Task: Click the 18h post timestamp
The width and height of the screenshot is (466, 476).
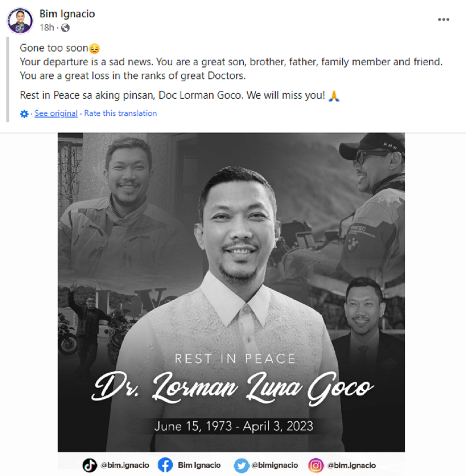Action: coord(47,28)
